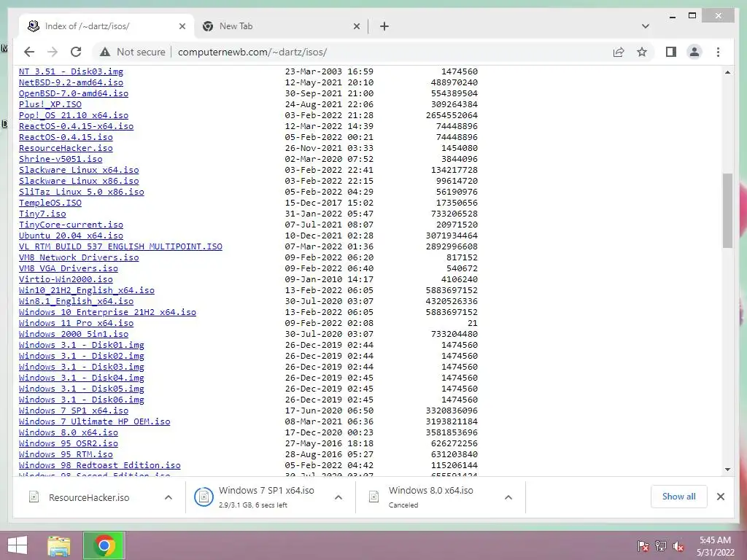This screenshot has height=560, width=747.
Task: Click the TempleOS.ISO link
Action: click(x=50, y=203)
